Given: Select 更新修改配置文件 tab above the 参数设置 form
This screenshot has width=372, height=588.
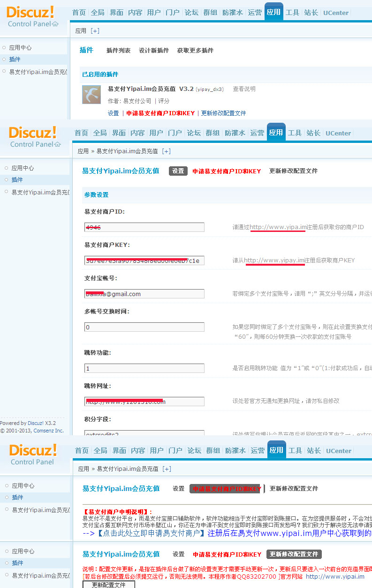Looking at the screenshot, I should (x=293, y=171).
